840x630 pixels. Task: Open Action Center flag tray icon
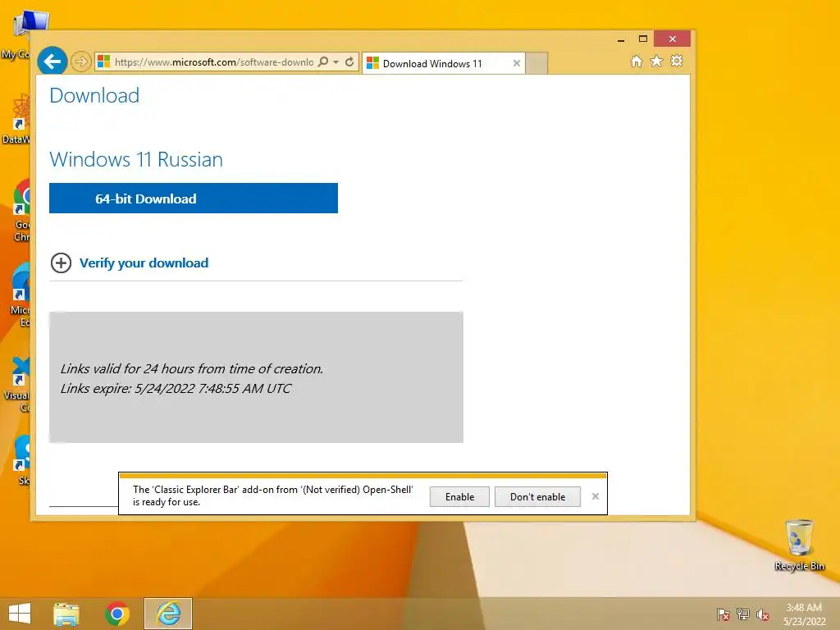point(723,614)
